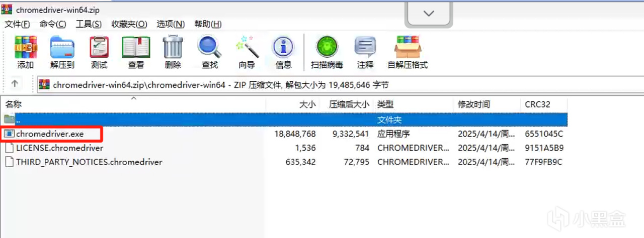Viewport: 644px width, 238px height.
Task: Open the Options (选项) menu
Action: click(x=171, y=24)
